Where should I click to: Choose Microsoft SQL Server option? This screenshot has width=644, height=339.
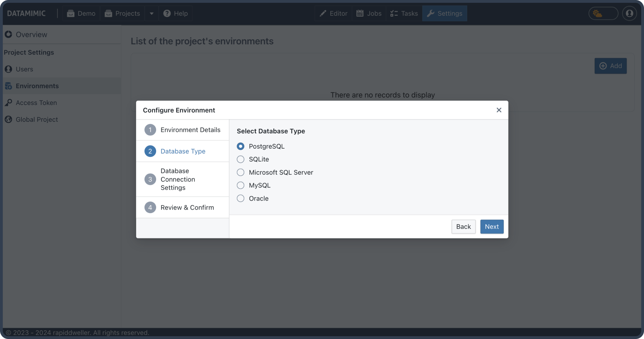241,172
